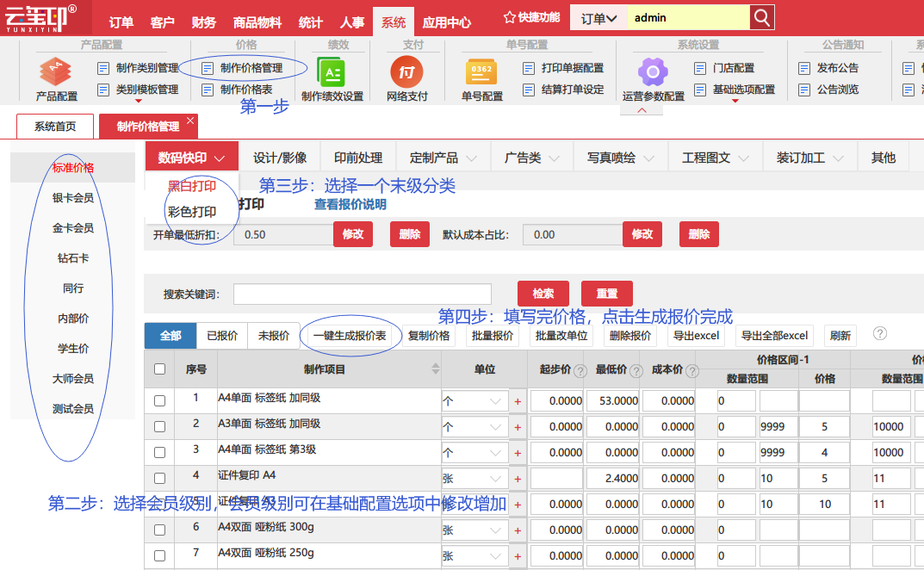Open the unit dropdown in row 1
The width and height of the screenshot is (924, 570).
coord(474,401)
